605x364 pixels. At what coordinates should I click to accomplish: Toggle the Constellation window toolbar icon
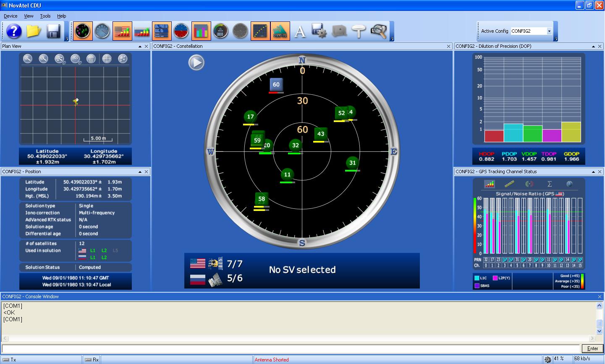pyautogui.click(x=83, y=31)
